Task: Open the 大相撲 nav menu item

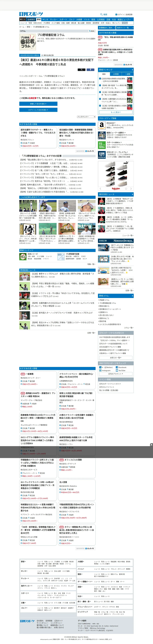Action: (x=79, y=20)
